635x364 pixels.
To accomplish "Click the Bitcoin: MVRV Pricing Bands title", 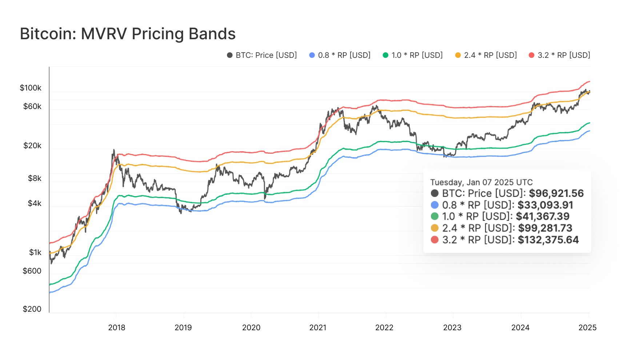I will coord(128,34).
